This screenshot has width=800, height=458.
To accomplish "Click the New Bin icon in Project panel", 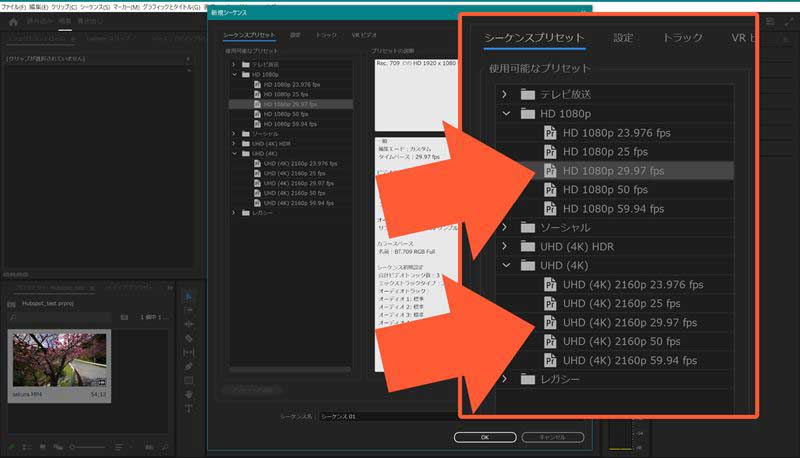I will [x=149, y=447].
